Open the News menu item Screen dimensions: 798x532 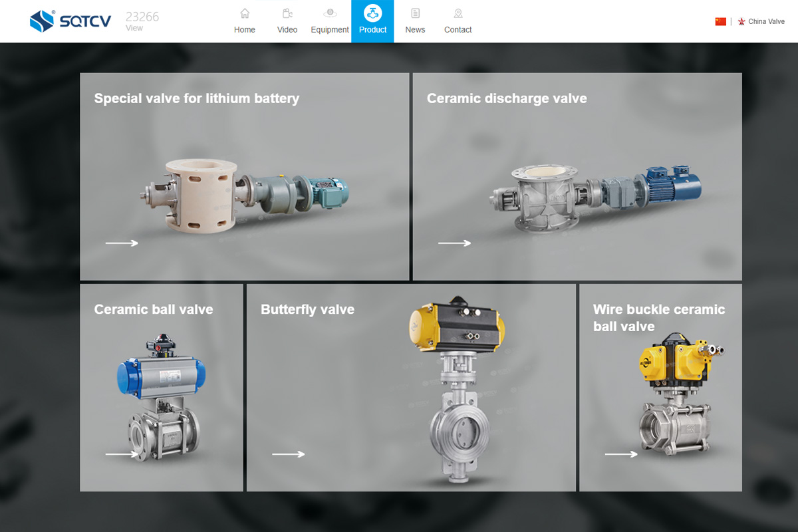coord(415,30)
